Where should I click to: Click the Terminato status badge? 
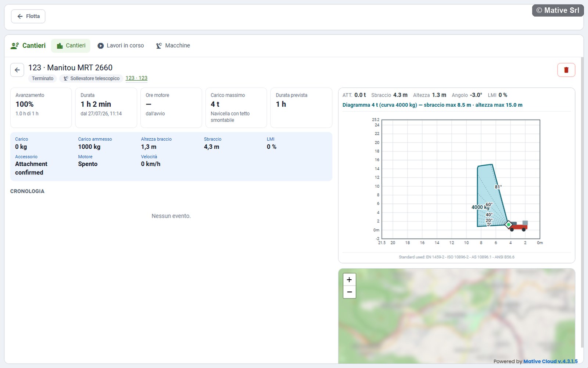[43, 78]
